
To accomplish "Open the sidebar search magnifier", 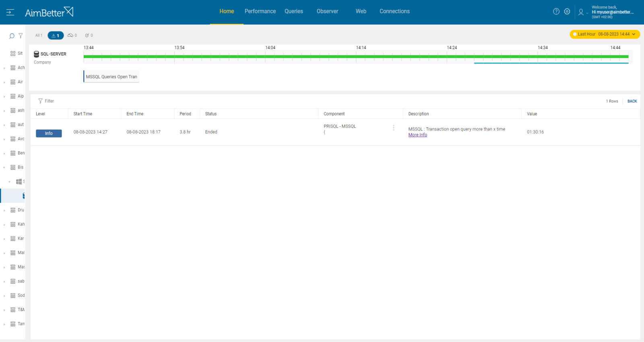I will coord(12,36).
